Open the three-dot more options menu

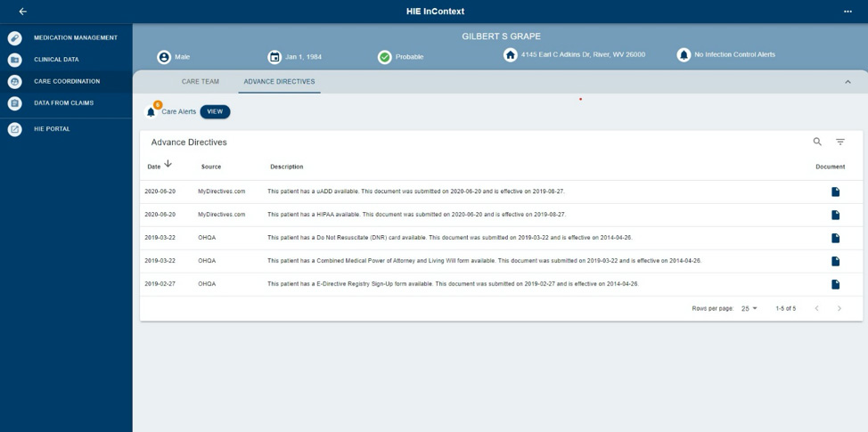(848, 11)
